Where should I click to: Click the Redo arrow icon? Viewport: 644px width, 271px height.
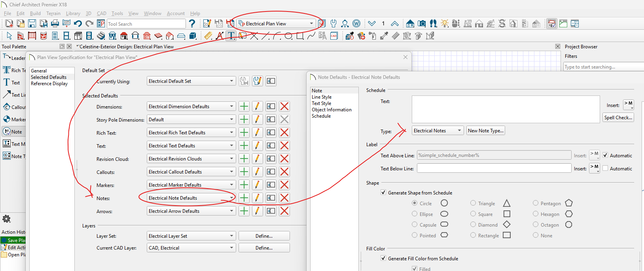click(x=89, y=24)
